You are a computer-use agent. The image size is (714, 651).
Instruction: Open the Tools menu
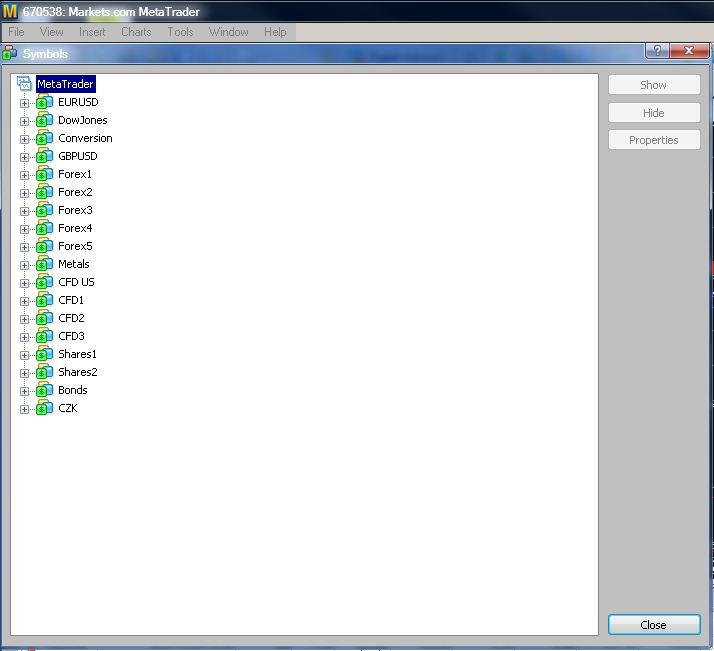(180, 32)
